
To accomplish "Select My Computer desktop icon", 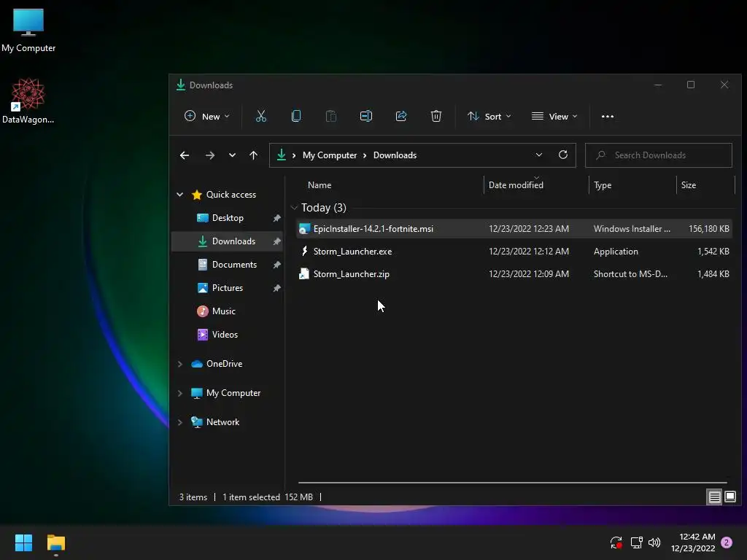I will (x=28, y=29).
